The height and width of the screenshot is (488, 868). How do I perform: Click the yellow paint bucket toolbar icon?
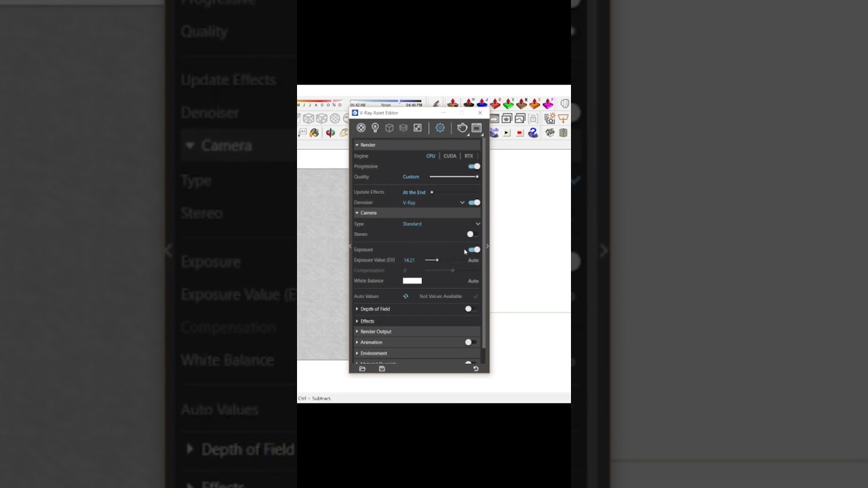[x=314, y=133]
